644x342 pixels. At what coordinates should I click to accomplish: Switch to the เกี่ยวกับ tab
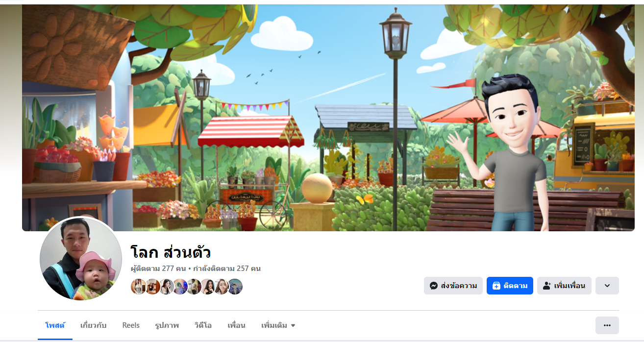click(93, 325)
